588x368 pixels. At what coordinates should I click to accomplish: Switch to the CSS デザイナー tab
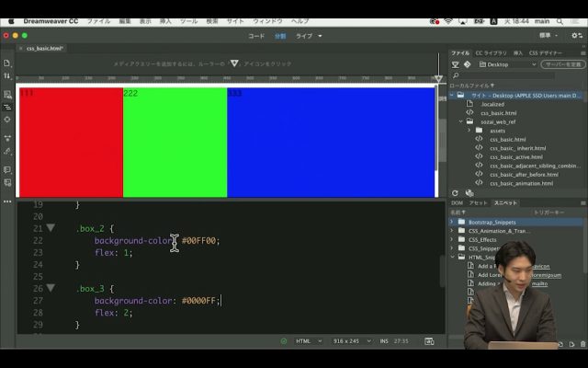coord(548,53)
